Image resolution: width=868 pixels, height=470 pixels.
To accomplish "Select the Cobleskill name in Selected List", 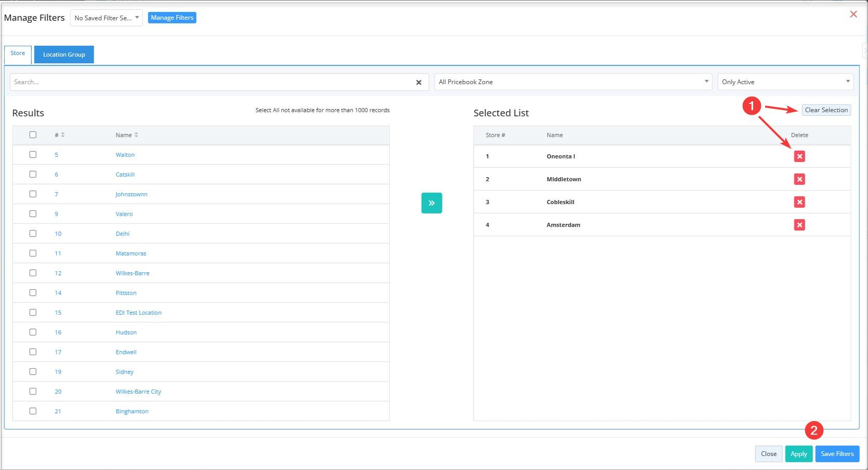I will (x=560, y=202).
